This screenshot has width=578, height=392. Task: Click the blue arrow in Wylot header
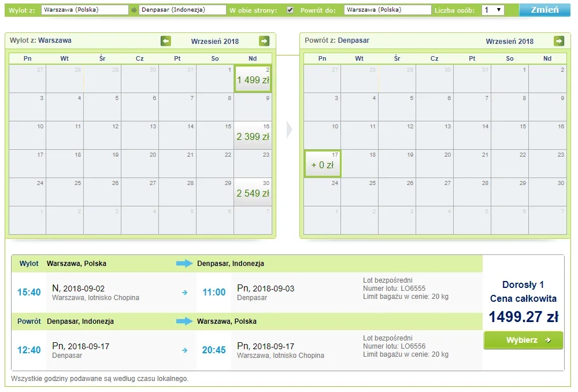pos(184,264)
